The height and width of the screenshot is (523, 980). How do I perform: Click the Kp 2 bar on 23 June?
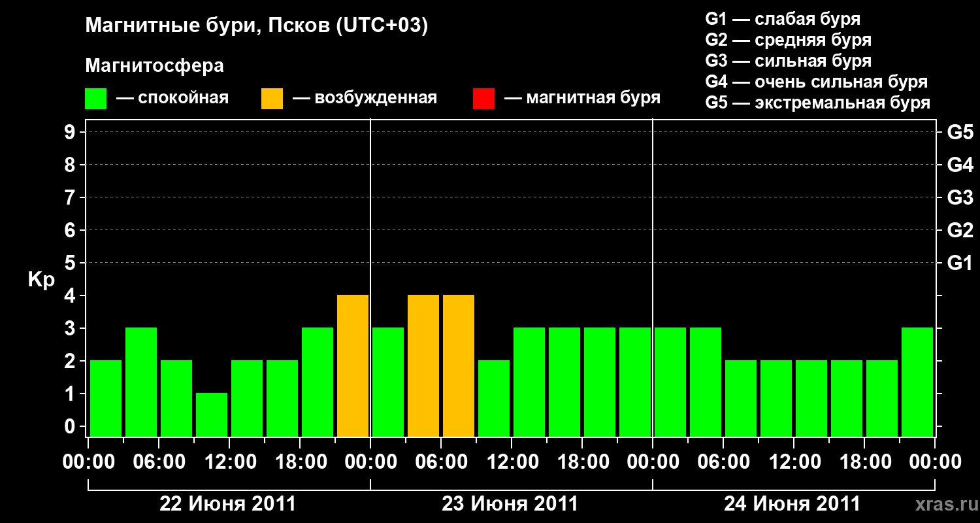coord(494,398)
